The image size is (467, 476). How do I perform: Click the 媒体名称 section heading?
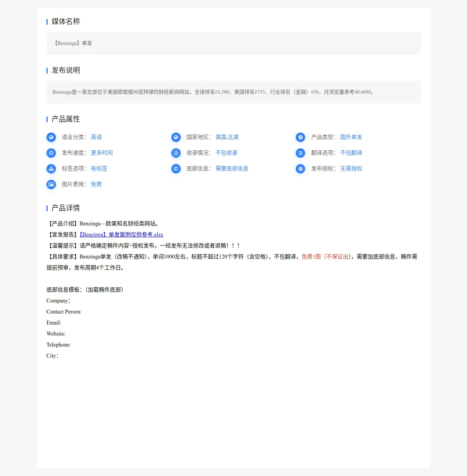pyautogui.click(x=66, y=21)
